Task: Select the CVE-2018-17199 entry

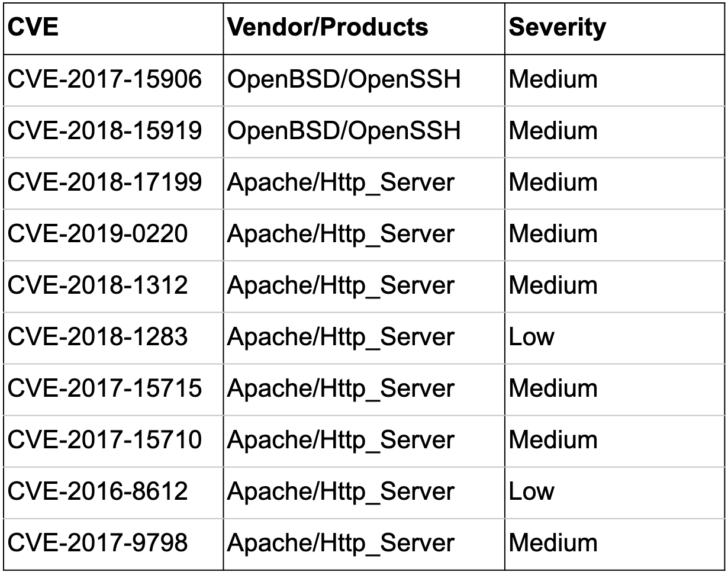Action: (113, 183)
